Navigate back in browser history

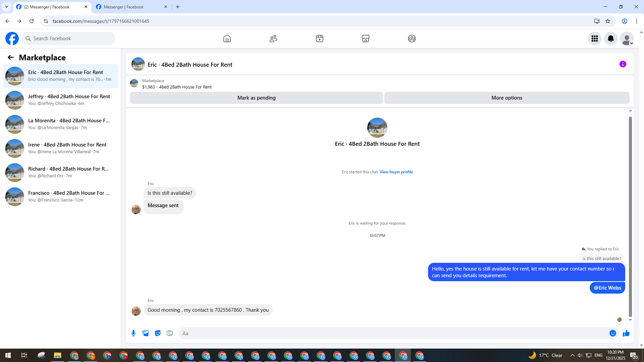pyautogui.click(x=7, y=21)
